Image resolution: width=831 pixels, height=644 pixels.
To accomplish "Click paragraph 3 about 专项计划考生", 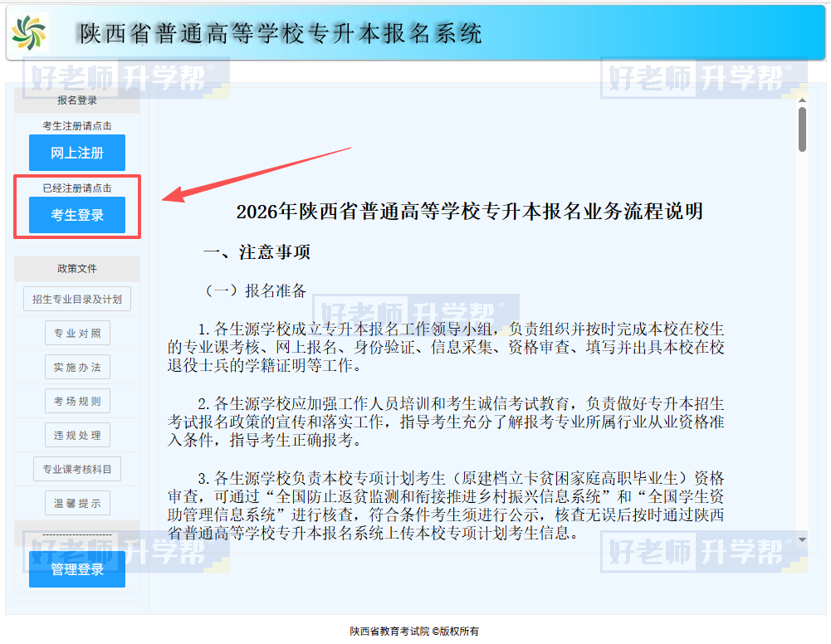I will [x=446, y=505].
